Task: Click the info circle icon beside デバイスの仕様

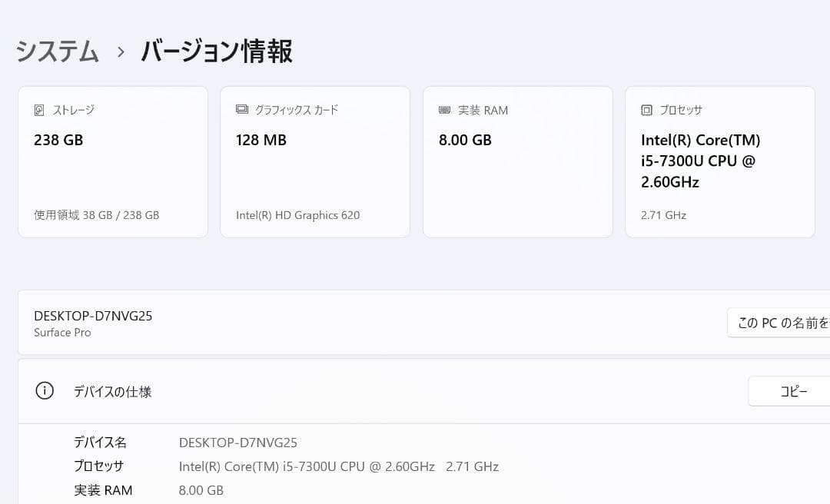Action: [45, 390]
